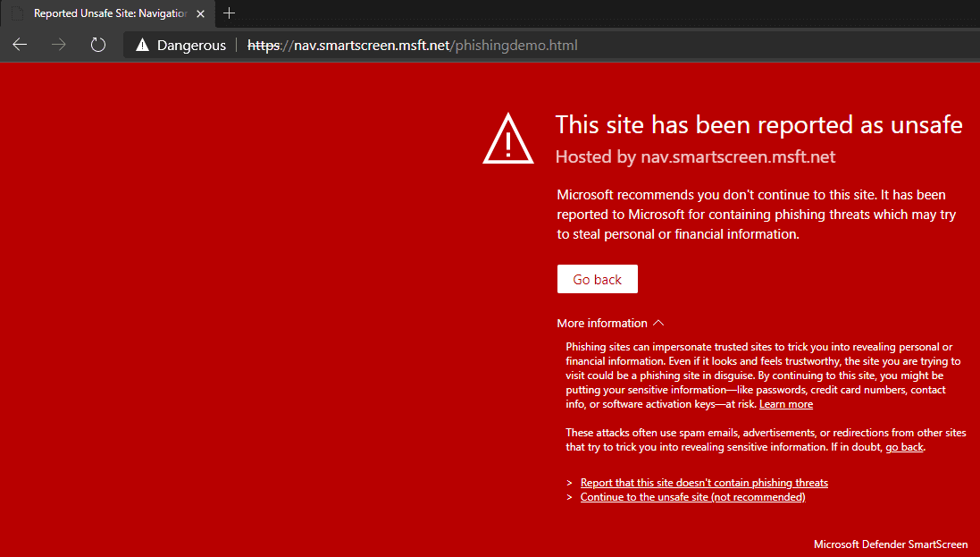Click the Microsoft Defender SmartScreen label

point(890,544)
